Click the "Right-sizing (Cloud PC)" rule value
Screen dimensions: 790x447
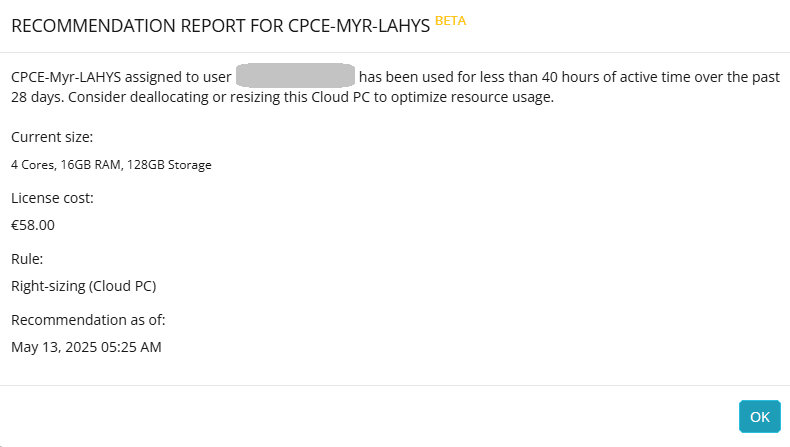(84, 286)
